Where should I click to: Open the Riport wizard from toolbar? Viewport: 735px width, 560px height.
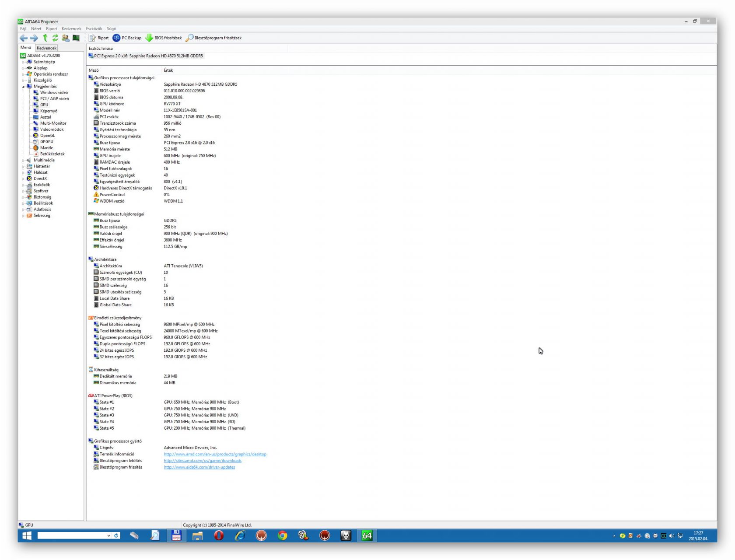99,38
